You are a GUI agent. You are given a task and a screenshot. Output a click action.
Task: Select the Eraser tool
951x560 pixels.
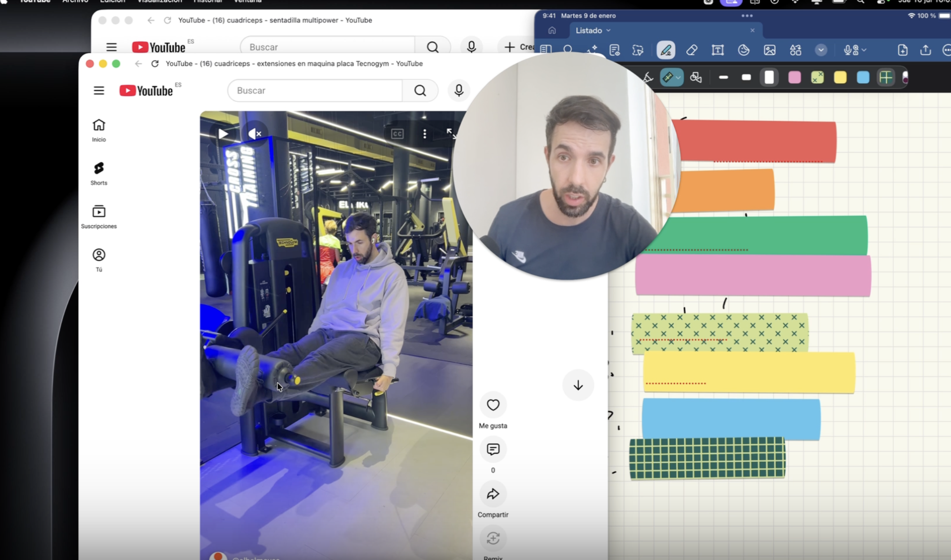point(692,50)
